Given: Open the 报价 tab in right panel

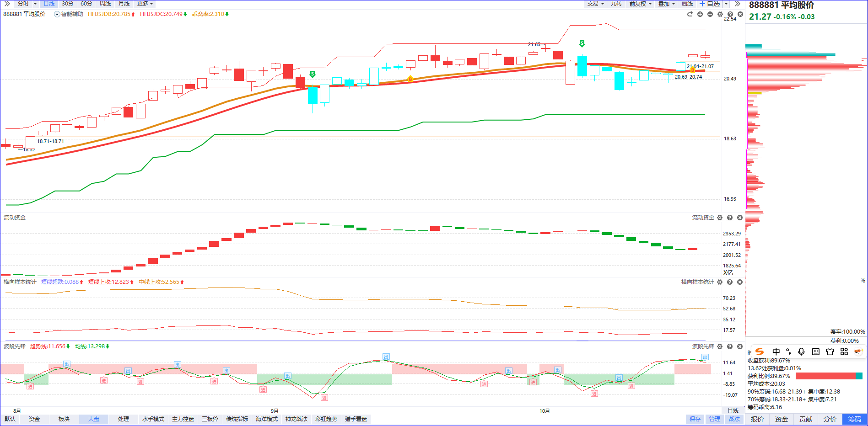Looking at the screenshot, I should click(x=757, y=419).
